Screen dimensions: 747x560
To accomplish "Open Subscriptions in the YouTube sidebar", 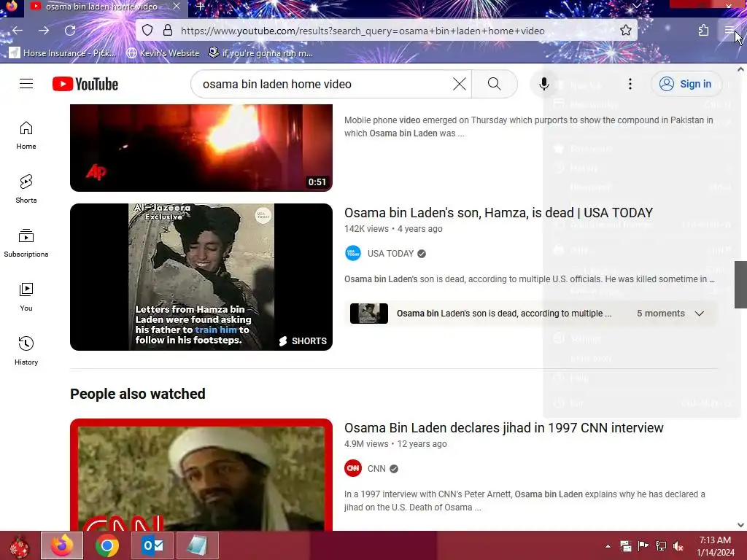I will 26,243.
